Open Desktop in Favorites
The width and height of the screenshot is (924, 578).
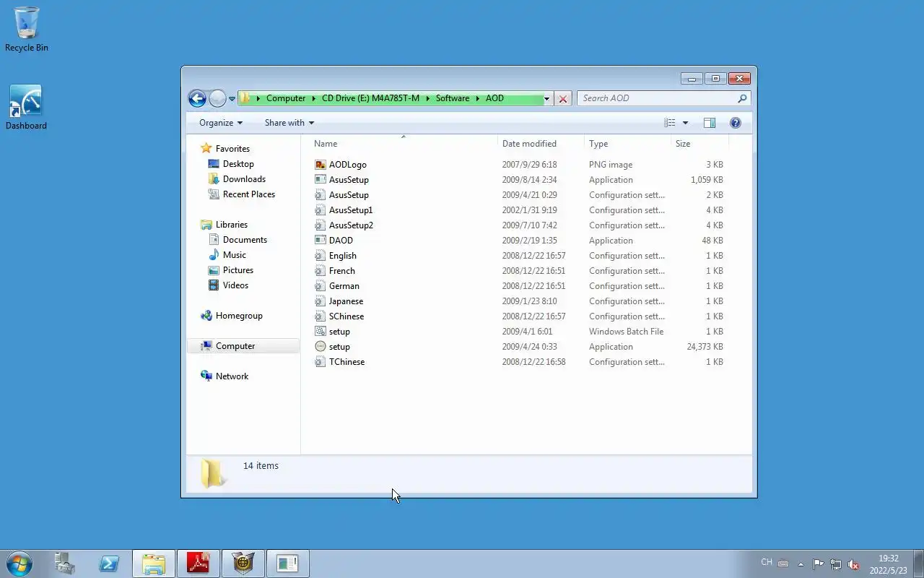click(x=238, y=164)
